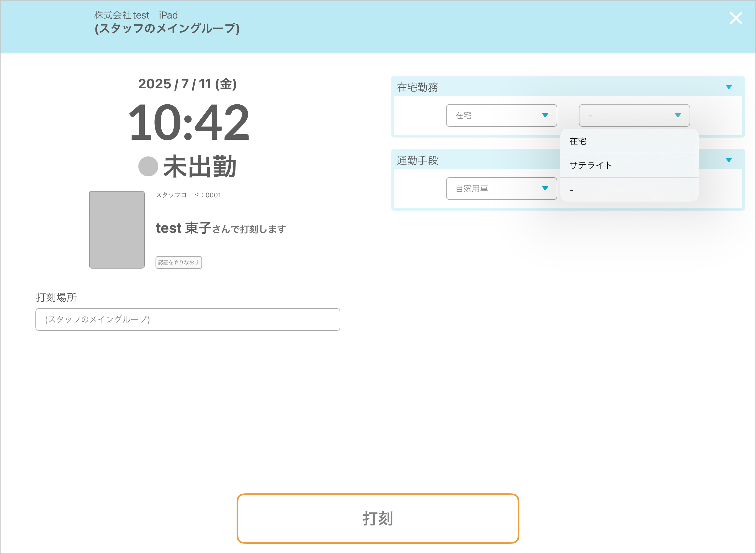Viewport: 756px width, 554px height.
Task: Click the date 2025 / 7 / 11 (金)
Action: click(187, 84)
